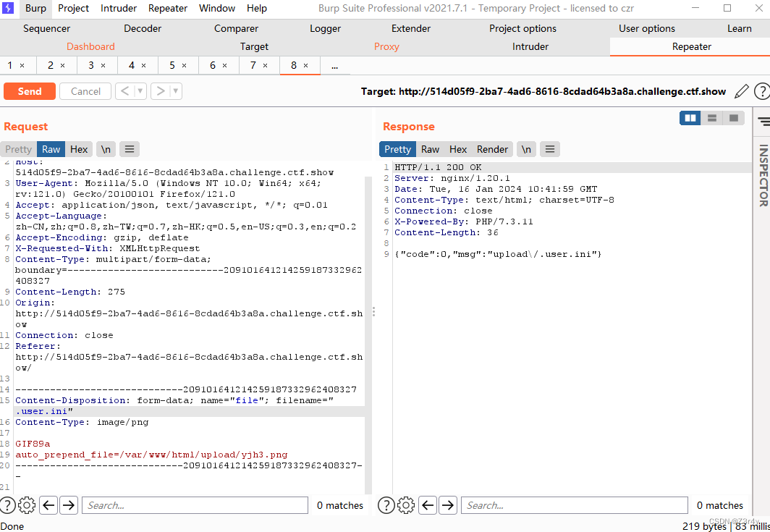Click the Burp Suite lightning logo icon
Screen dimensions: 770x532
[x=9, y=8]
